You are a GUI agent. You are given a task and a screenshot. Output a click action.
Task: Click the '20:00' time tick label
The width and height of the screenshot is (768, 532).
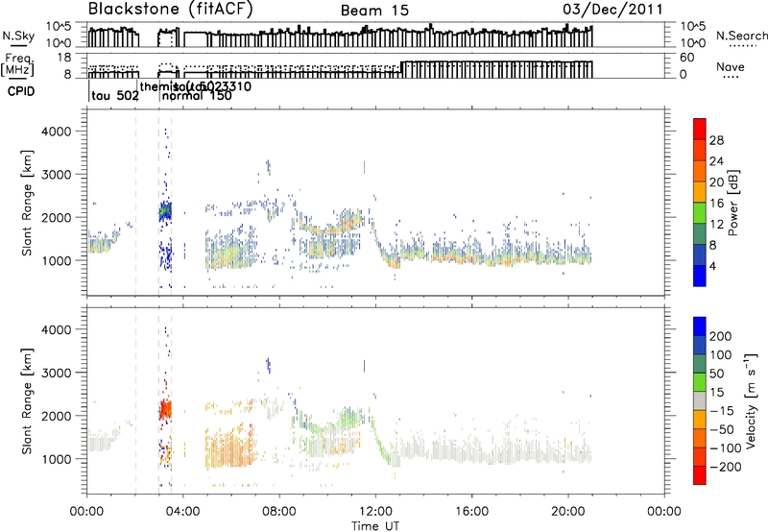[568, 512]
